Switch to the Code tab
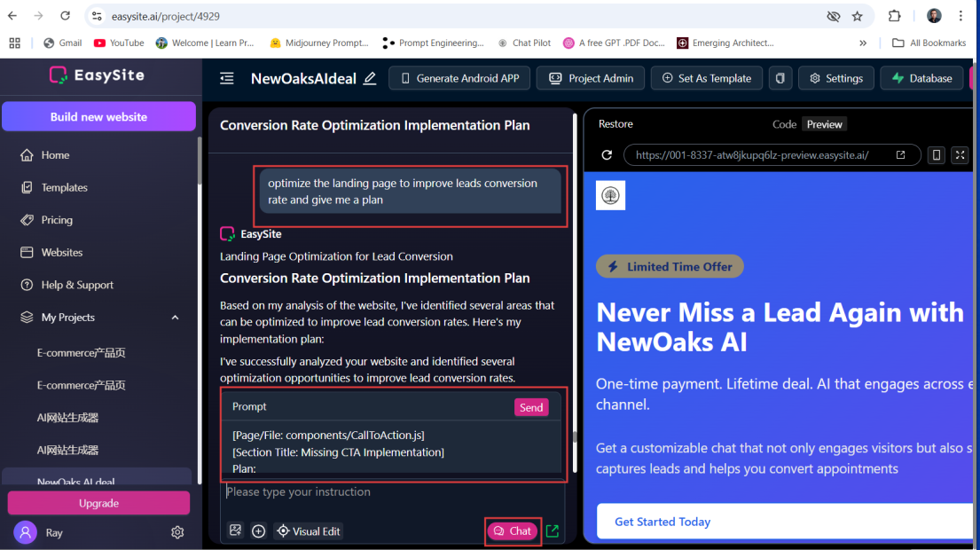 [x=784, y=124]
